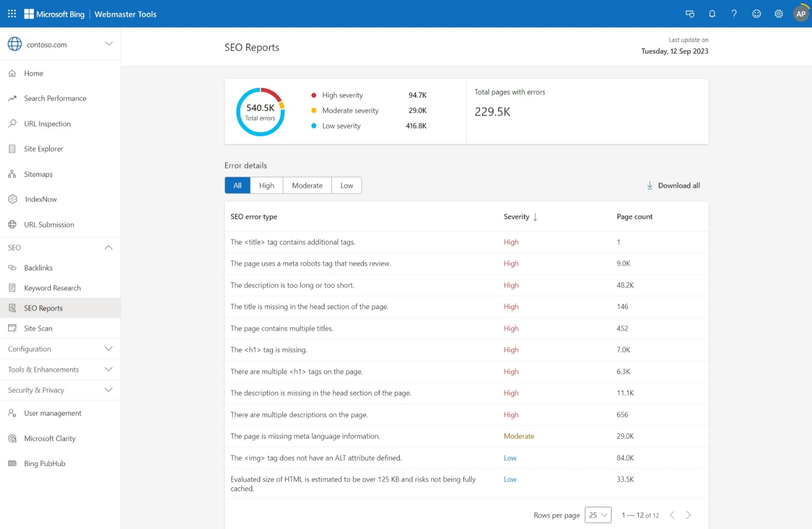Switch to the Low severity tab
Viewport: 812px width, 529px height.
click(x=347, y=186)
